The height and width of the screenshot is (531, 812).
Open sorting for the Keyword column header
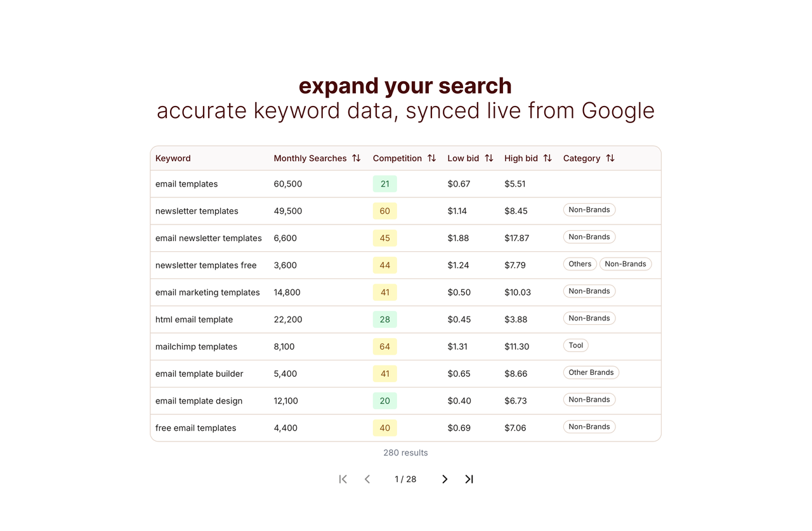coord(173,158)
